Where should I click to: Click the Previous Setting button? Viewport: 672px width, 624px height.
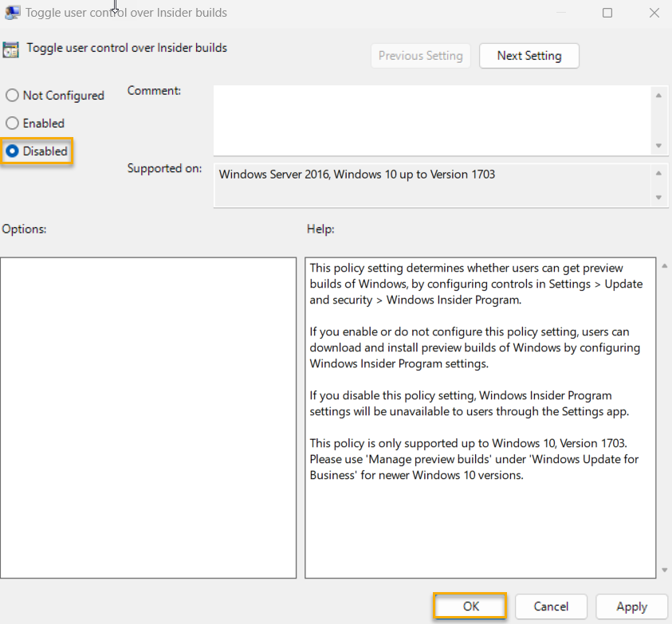coord(420,56)
